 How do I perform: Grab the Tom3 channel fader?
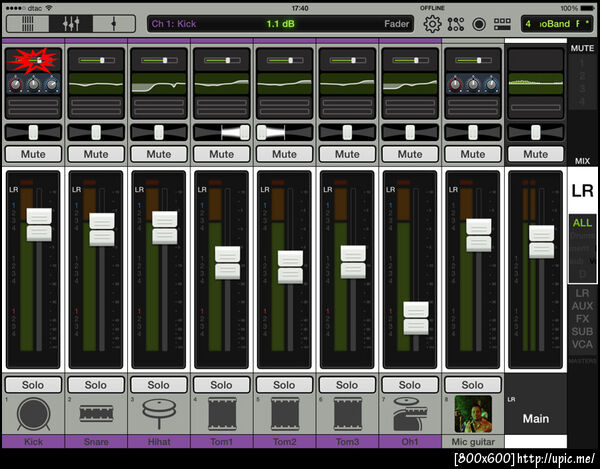point(353,262)
